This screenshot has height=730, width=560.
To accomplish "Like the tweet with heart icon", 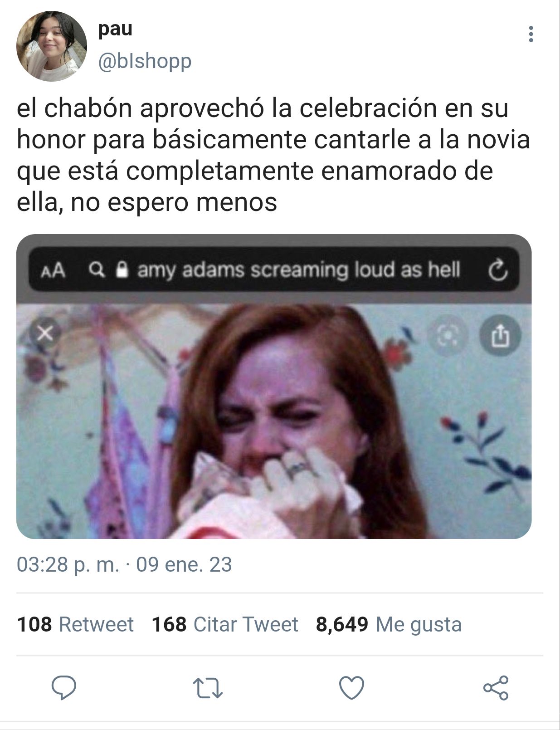I will 352,688.
